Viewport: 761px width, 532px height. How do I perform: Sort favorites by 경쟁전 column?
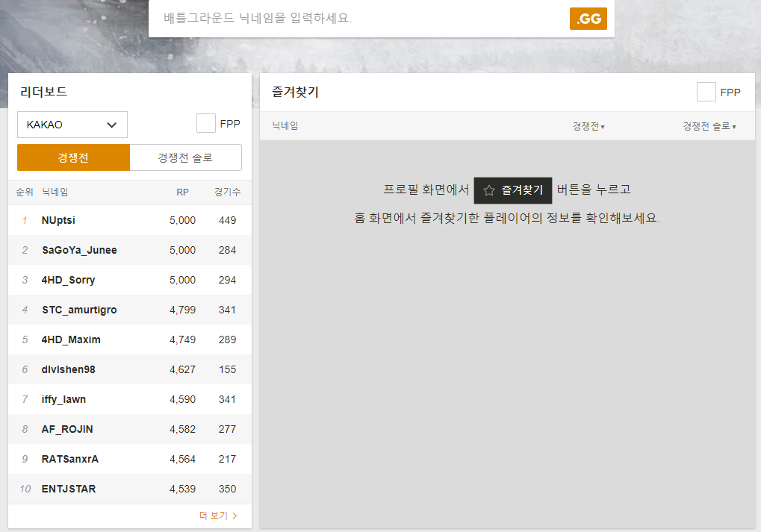coord(588,126)
